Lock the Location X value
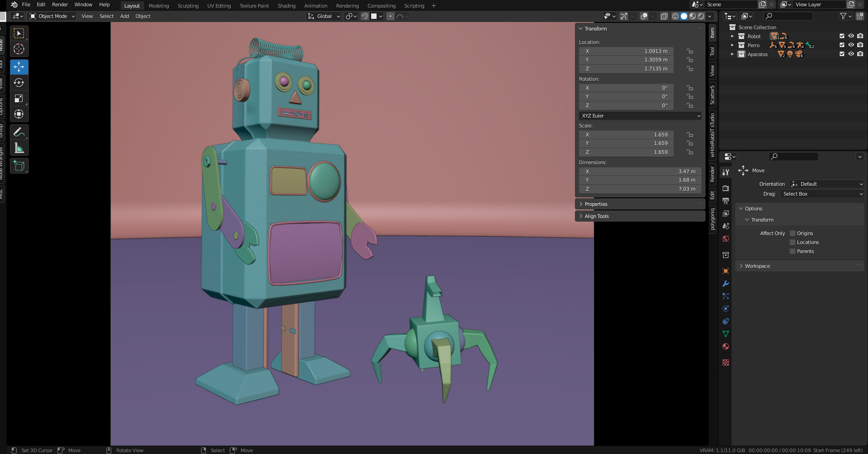This screenshot has height=454, width=868. pos(690,51)
